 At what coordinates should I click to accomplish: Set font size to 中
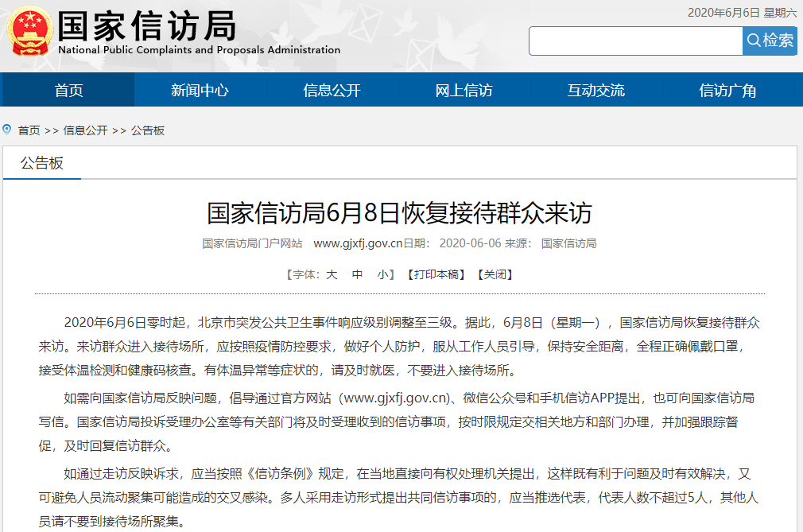tap(358, 274)
